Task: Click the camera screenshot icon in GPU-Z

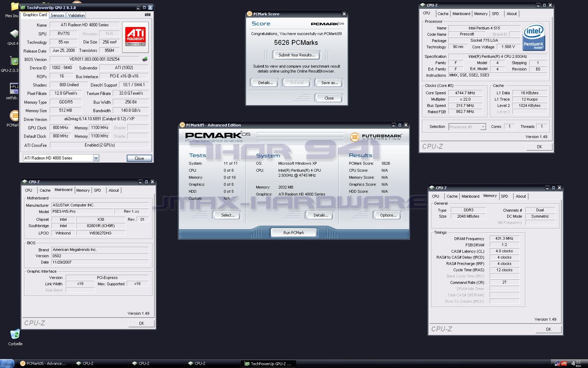Action: (x=148, y=15)
